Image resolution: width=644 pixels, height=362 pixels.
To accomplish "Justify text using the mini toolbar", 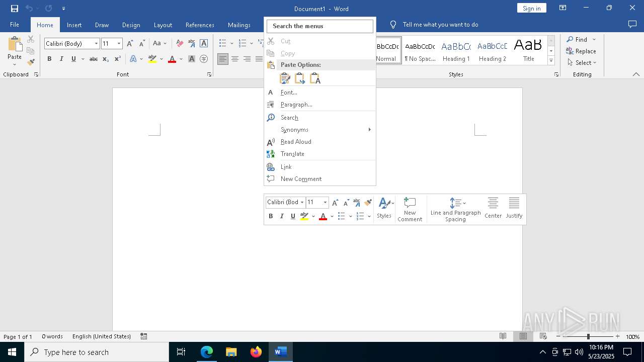I will point(514,208).
